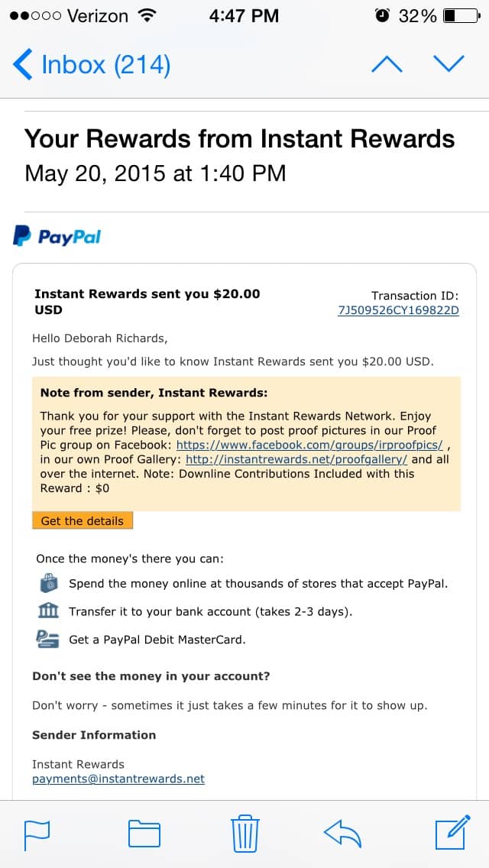The width and height of the screenshot is (489, 868).
Task: Open Transaction ID 7J509526CY169822D link
Action: 398,310
